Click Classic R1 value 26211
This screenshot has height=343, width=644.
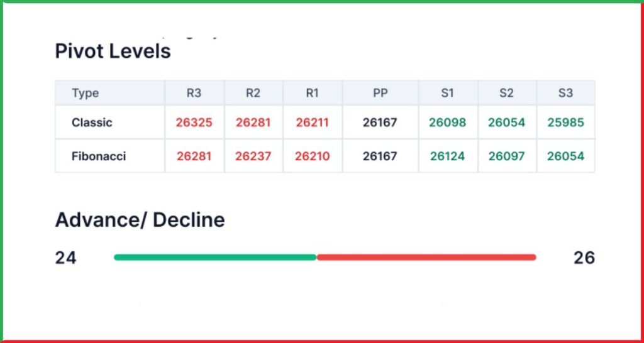312,122
